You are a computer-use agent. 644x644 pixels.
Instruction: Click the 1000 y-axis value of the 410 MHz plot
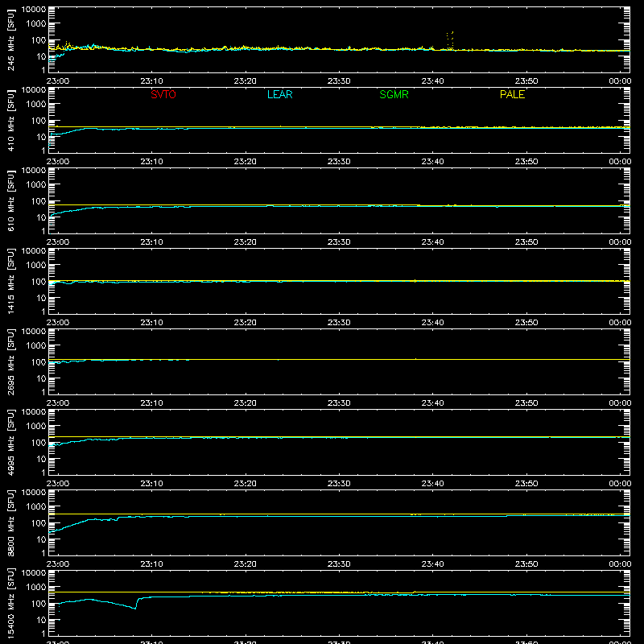click(x=36, y=105)
